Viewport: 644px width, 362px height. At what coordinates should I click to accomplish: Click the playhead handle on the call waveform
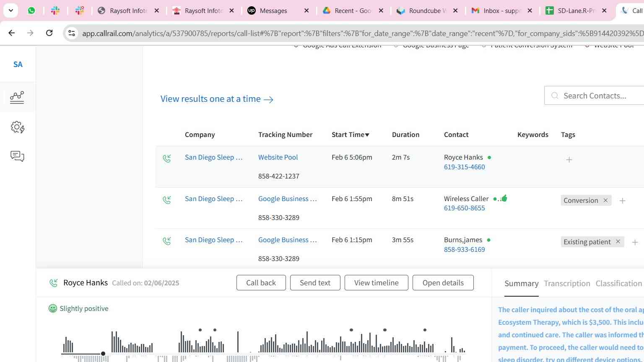pos(103,354)
